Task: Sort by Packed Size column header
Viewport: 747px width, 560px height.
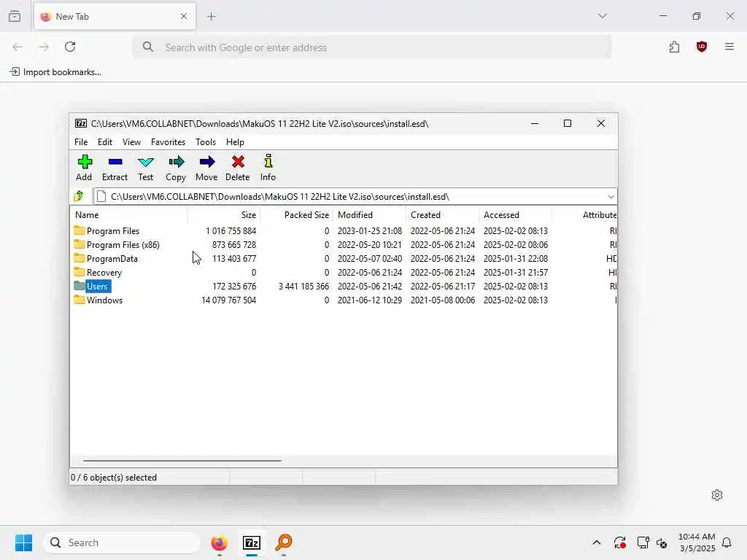Action: click(297, 215)
